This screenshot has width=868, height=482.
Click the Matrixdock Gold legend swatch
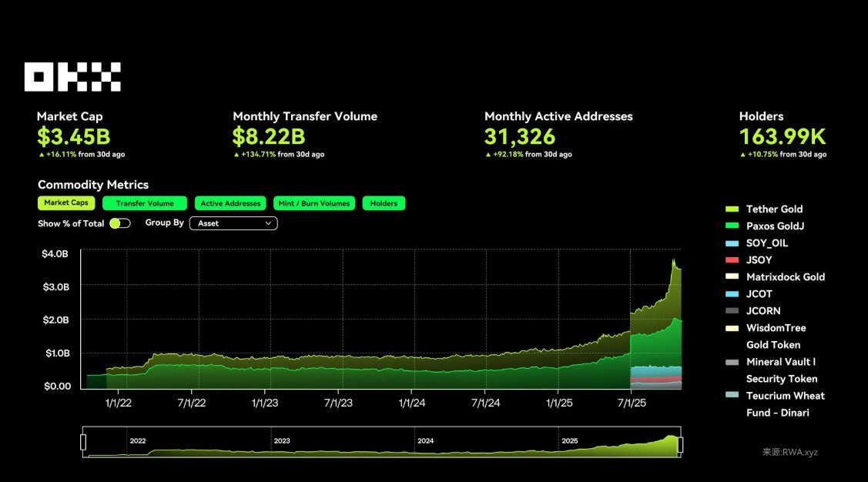click(x=732, y=276)
